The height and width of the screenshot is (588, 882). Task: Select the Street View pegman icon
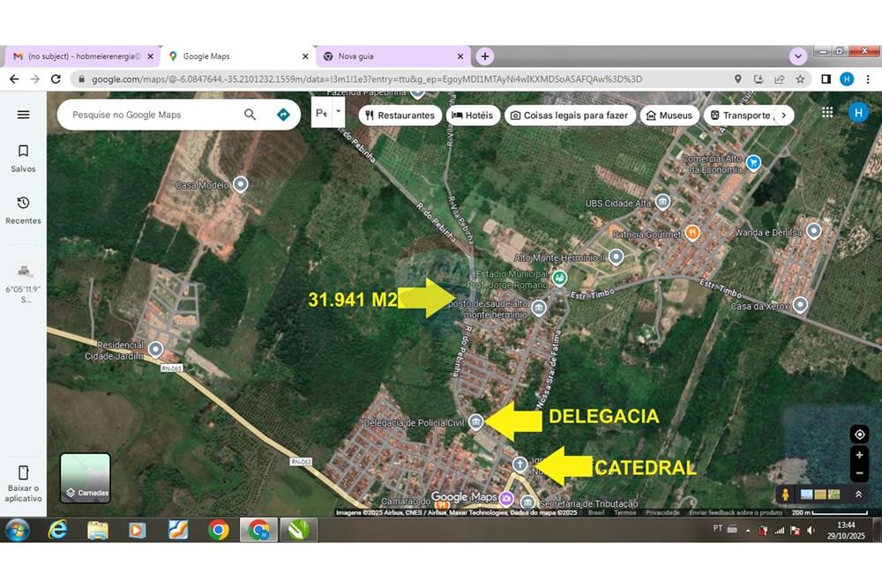782,495
